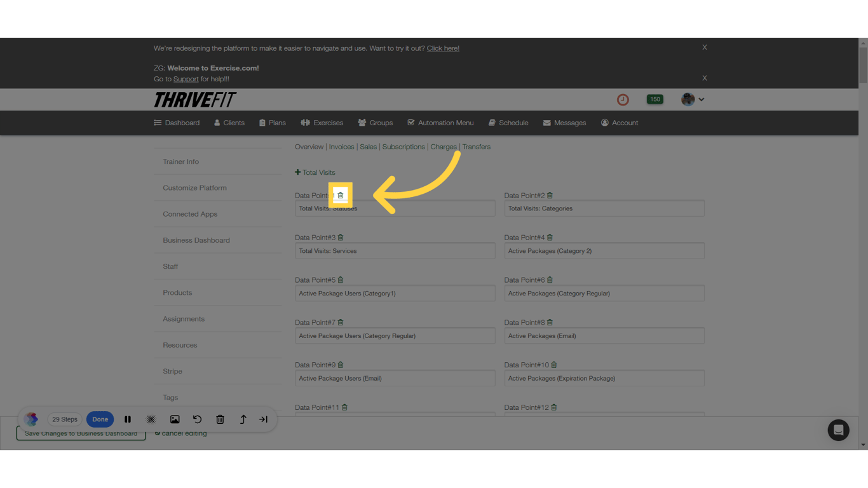Click trash icon next to Data Point #6
Image resolution: width=868 pixels, height=488 pixels.
(x=550, y=280)
